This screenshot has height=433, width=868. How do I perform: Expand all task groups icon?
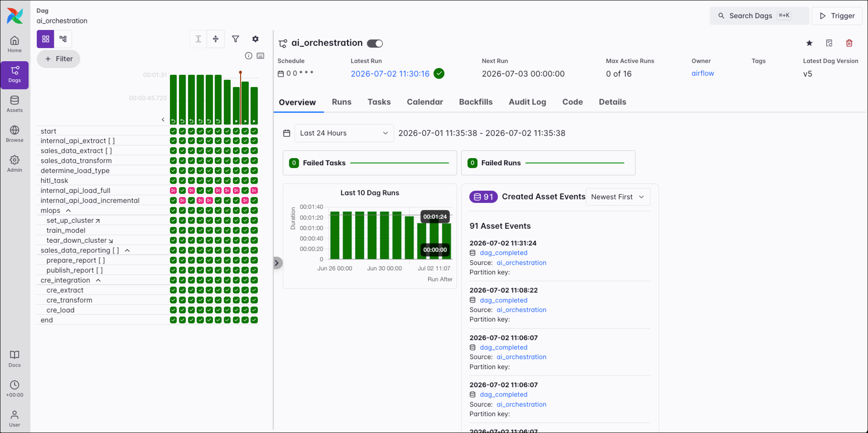pyautogui.click(x=198, y=39)
